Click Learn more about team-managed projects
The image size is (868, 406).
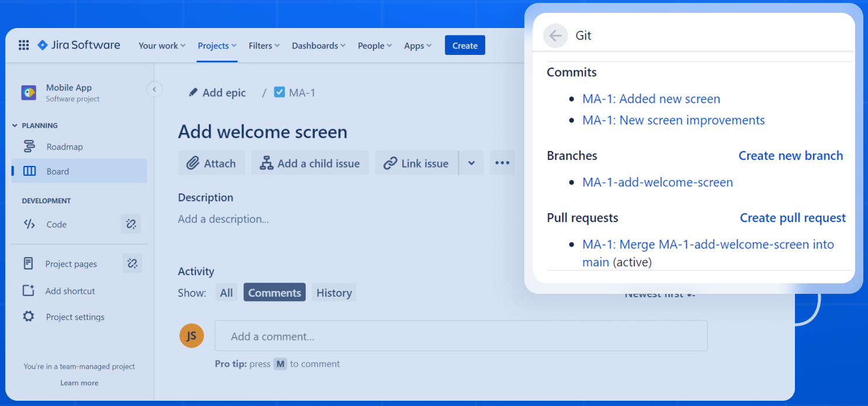tap(79, 383)
